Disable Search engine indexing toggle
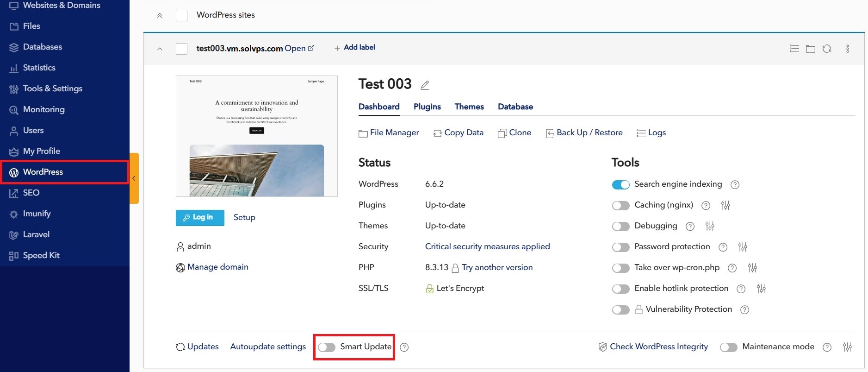 click(620, 184)
